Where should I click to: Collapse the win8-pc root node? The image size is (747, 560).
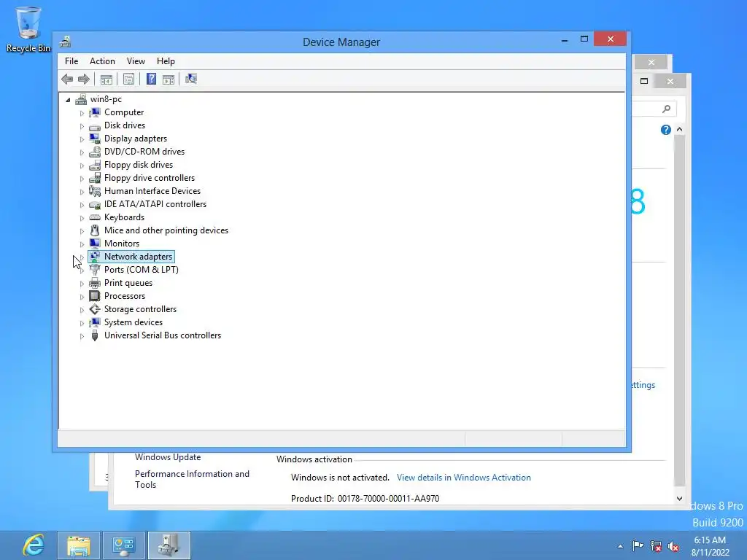68,100
